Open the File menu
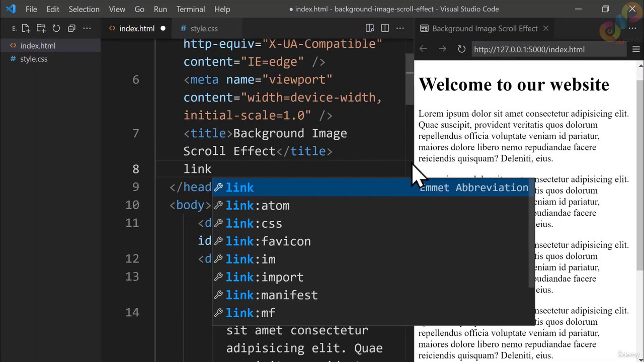Viewport: 644px width, 362px height. click(x=31, y=9)
